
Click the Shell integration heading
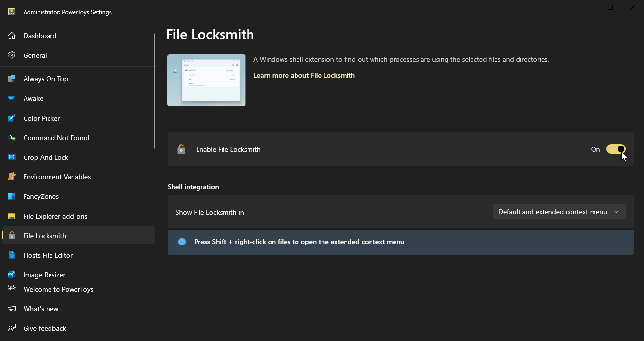click(193, 187)
